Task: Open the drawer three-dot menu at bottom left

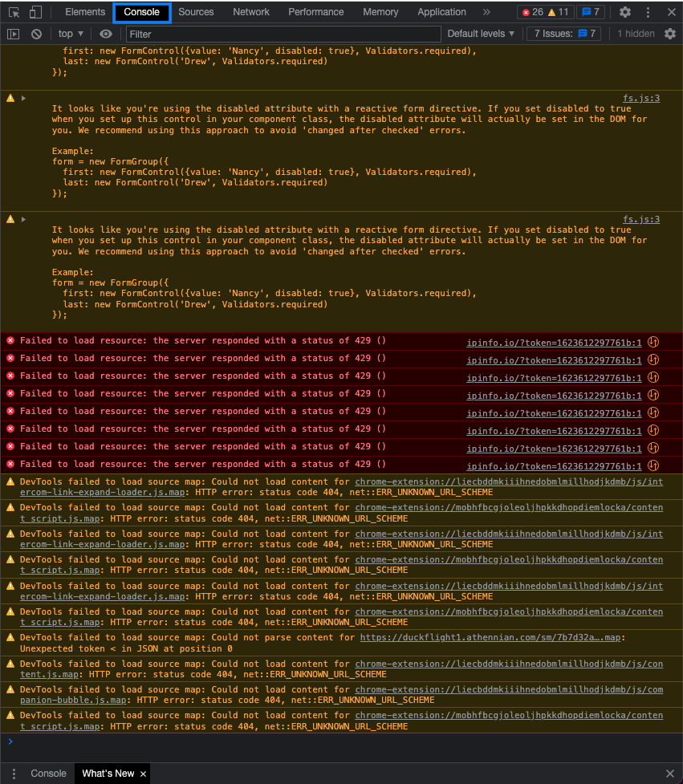Action: (x=14, y=774)
